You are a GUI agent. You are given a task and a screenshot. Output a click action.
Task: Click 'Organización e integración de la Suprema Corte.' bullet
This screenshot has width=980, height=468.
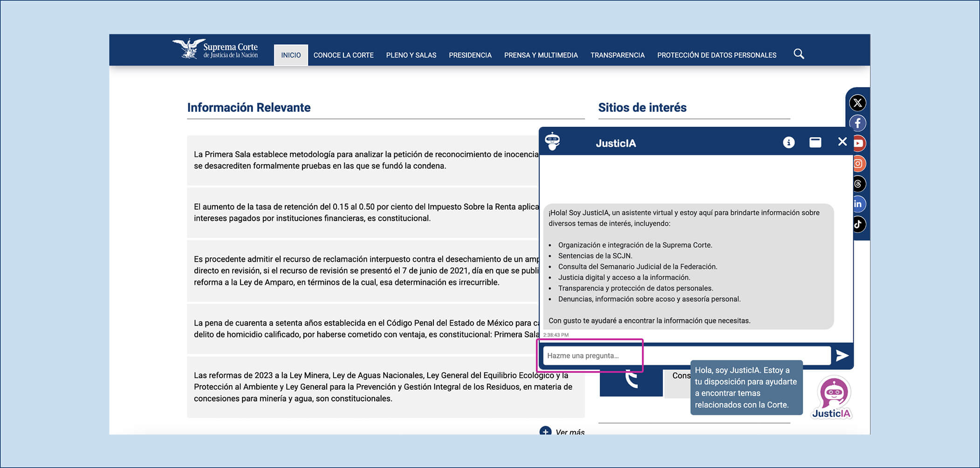point(635,245)
